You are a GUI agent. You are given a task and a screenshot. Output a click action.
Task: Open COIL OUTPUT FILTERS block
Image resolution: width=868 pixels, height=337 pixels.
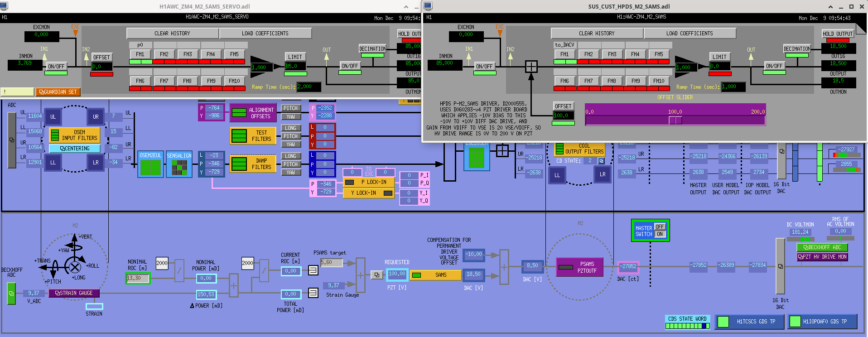point(579,149)
